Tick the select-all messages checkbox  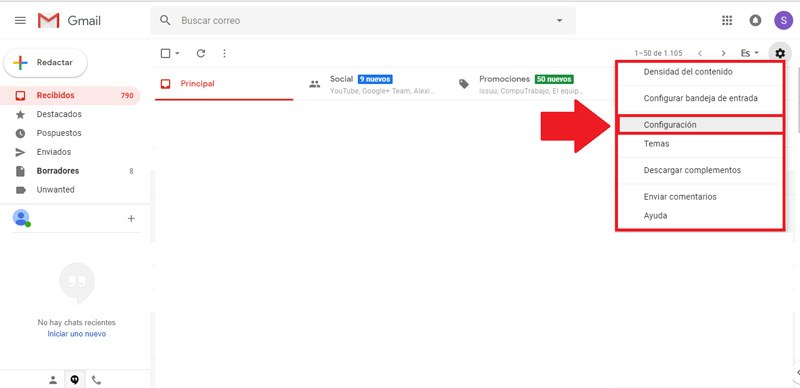pos(165,53)
